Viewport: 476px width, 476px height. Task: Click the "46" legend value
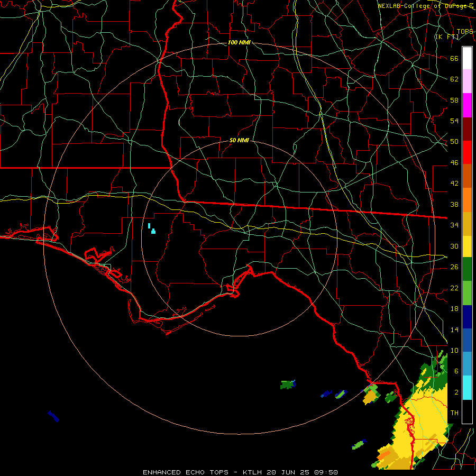point(454,163)
